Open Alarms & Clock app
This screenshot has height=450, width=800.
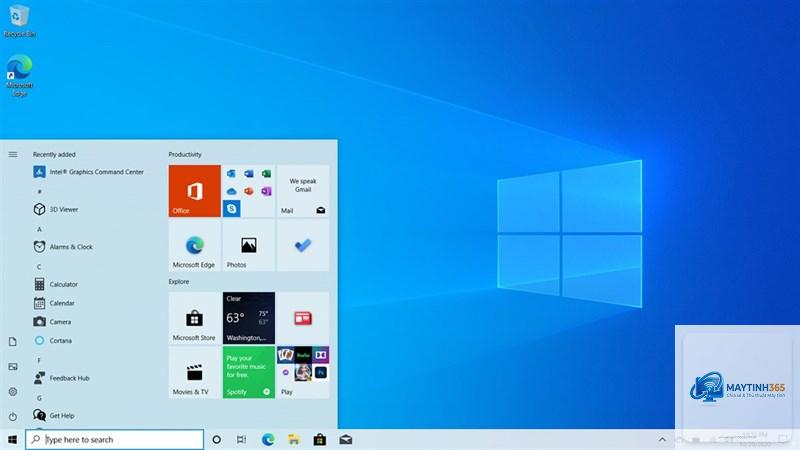(x=63, y=246)
